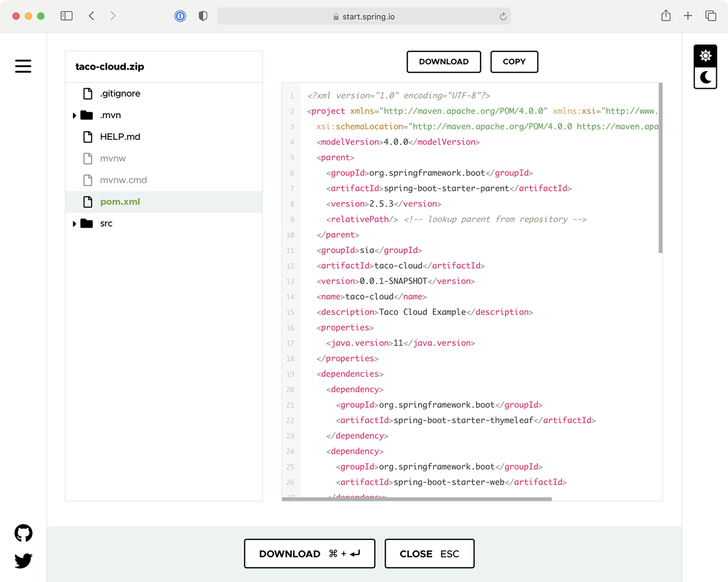The image size is (728, 582).
Task: Click spring-boot-starter-thymeleaf text
Action: point(463,421)
